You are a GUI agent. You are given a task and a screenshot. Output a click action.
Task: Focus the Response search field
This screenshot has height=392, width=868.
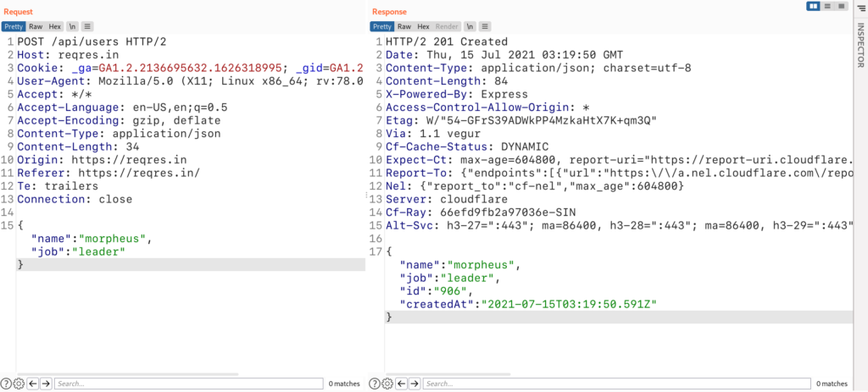[616, 384]
